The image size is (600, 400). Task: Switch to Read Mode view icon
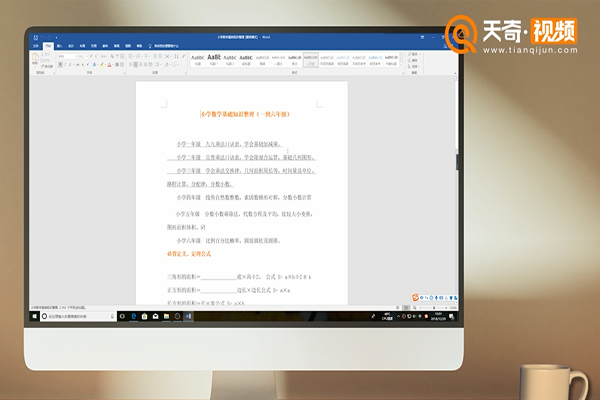398,308
